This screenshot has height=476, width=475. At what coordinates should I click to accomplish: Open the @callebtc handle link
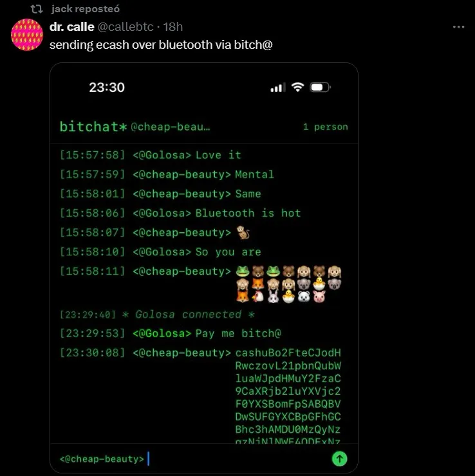coord(126,27)
